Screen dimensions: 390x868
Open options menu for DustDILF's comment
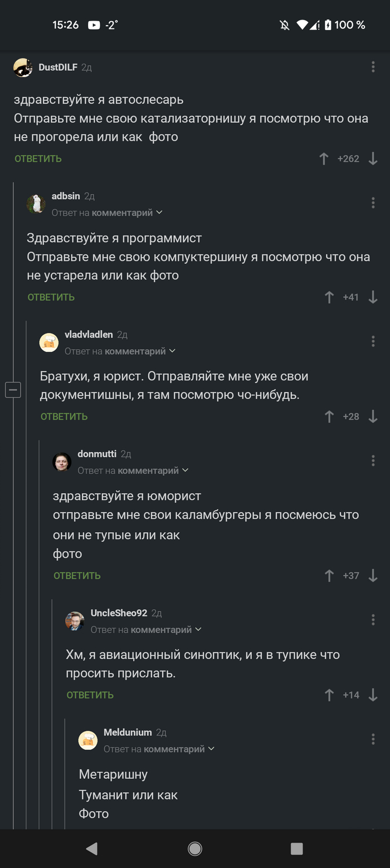[373, 66]
